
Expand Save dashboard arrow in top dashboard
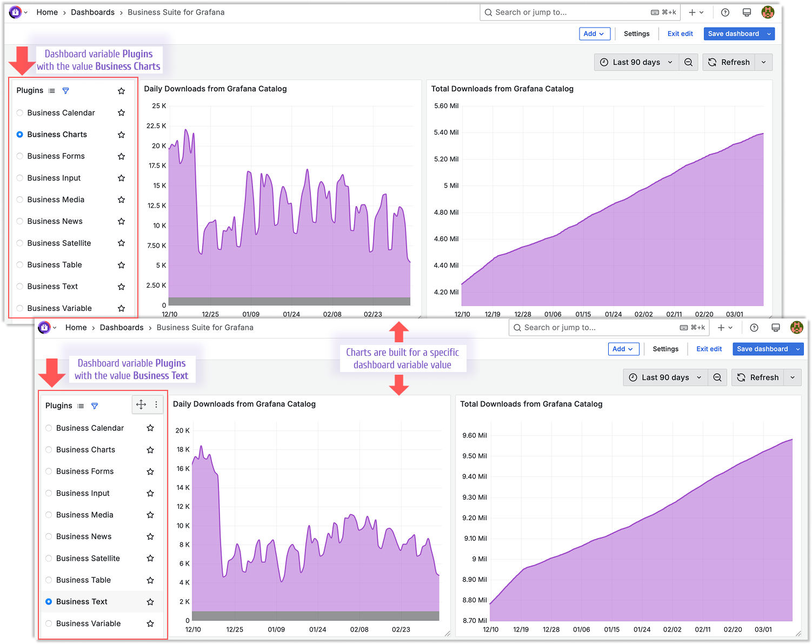[769, 34]
